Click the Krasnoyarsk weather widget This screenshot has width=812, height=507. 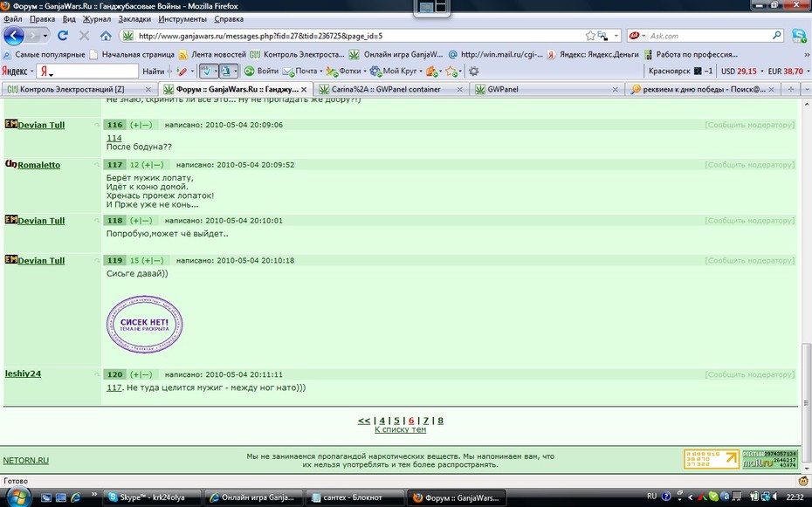point(680,71)
